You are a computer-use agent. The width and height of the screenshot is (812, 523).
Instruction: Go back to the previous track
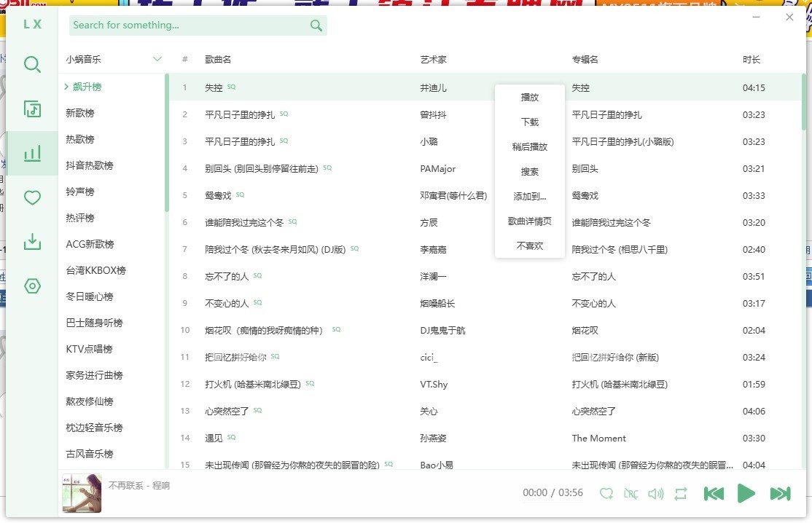pos(714,493)
